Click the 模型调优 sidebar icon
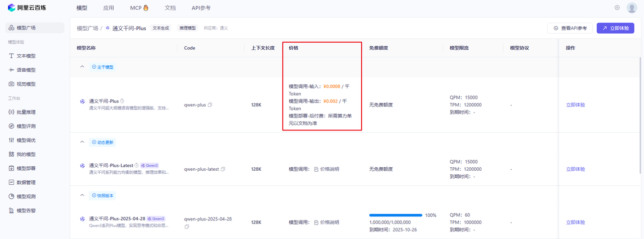The height and width of the screenshot is (239, 644). [x=12, y=140]
